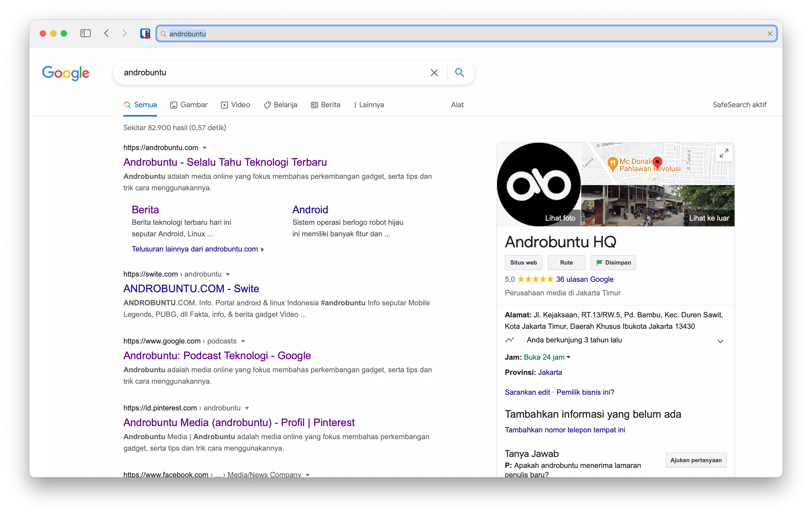Screen dimensions: 812x516
Task: Open dropdown arrow next to facebook.com result
Action: point(308,475)
